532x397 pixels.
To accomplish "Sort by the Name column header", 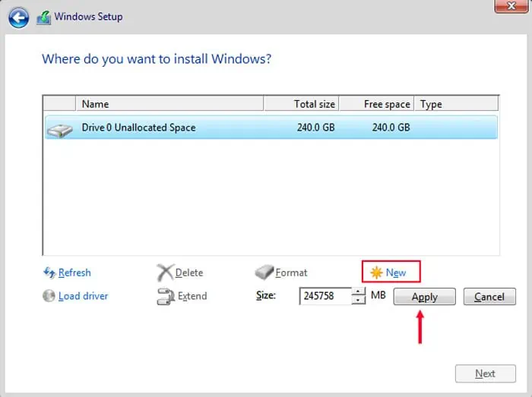I will (x=169, y=104).
